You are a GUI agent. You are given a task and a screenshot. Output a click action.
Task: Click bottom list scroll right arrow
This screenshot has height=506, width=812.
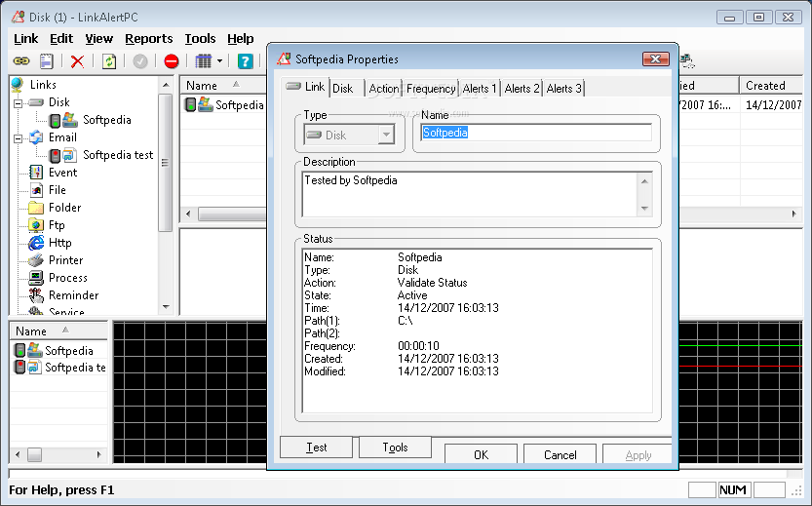pyautogui.click(x=98, y=454)
